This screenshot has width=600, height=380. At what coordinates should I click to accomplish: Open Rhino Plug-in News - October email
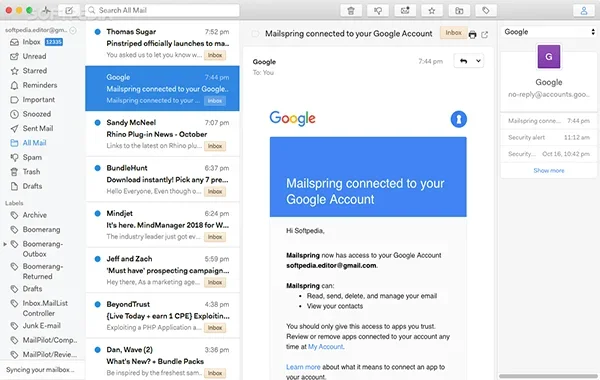click(x=162, y=134)
